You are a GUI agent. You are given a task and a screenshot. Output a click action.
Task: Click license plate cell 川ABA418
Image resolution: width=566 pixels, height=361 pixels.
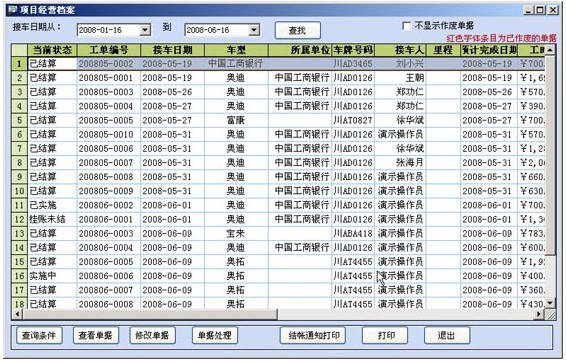coord(353,233)
